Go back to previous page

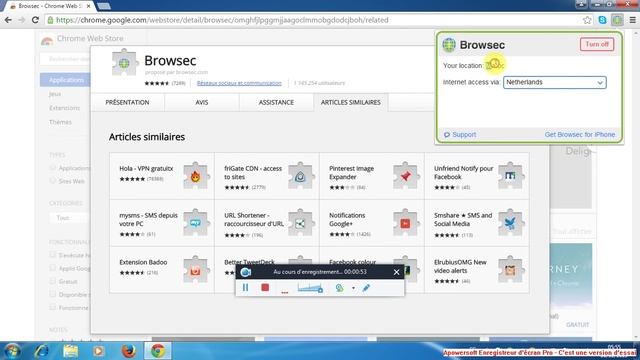pos(8,20)
